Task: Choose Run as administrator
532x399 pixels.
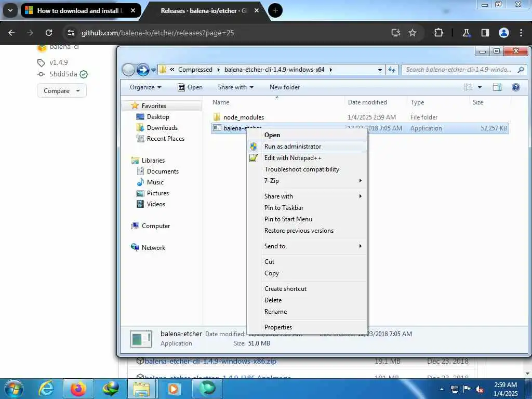Action: (307, 147)
